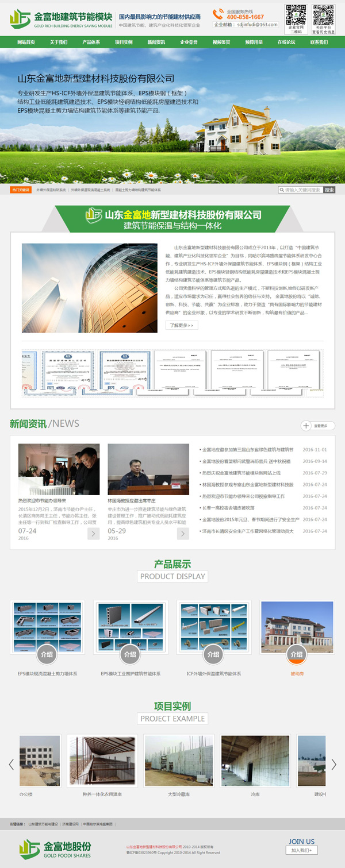Click the project carousel right arrow

(334, 765)
